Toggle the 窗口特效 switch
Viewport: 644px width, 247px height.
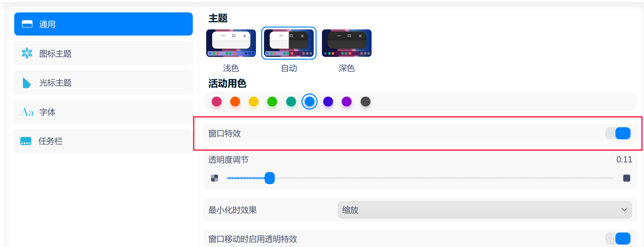point(618,133)
